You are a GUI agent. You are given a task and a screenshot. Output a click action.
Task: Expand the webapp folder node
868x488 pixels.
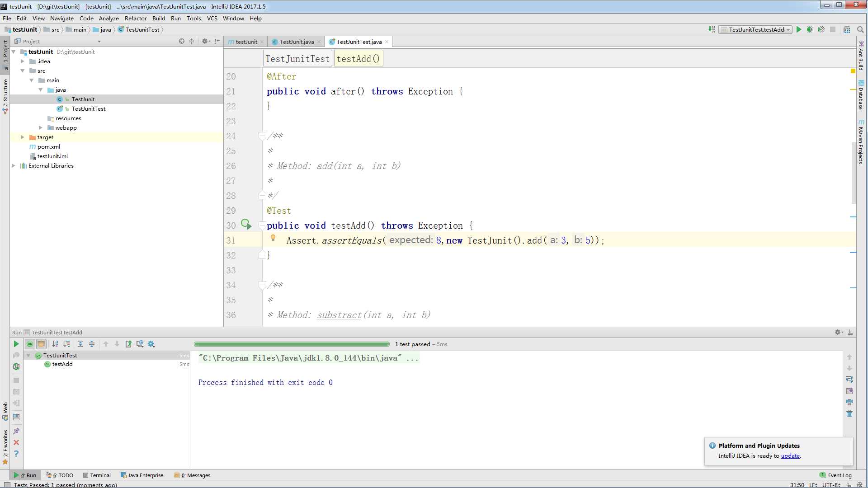coord(41,128)
